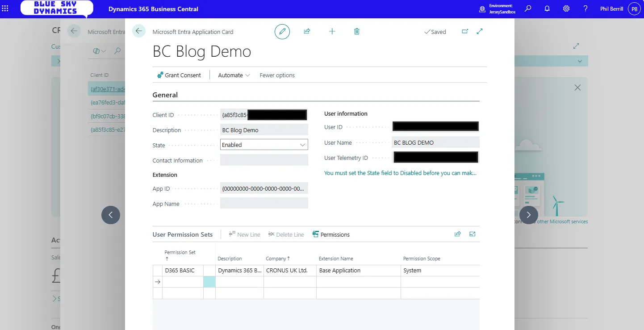Screen dimensions: 644x330
Task: Go back from the Application Card
Action: point(139,31)
